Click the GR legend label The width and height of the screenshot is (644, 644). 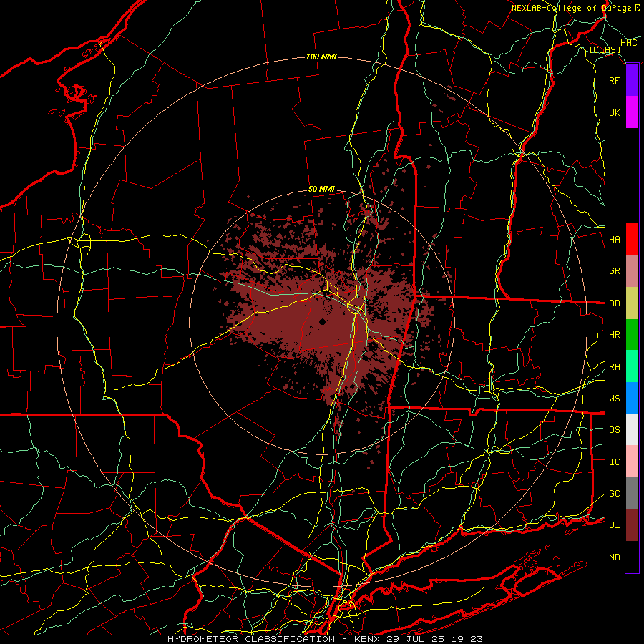pos(615,271)
